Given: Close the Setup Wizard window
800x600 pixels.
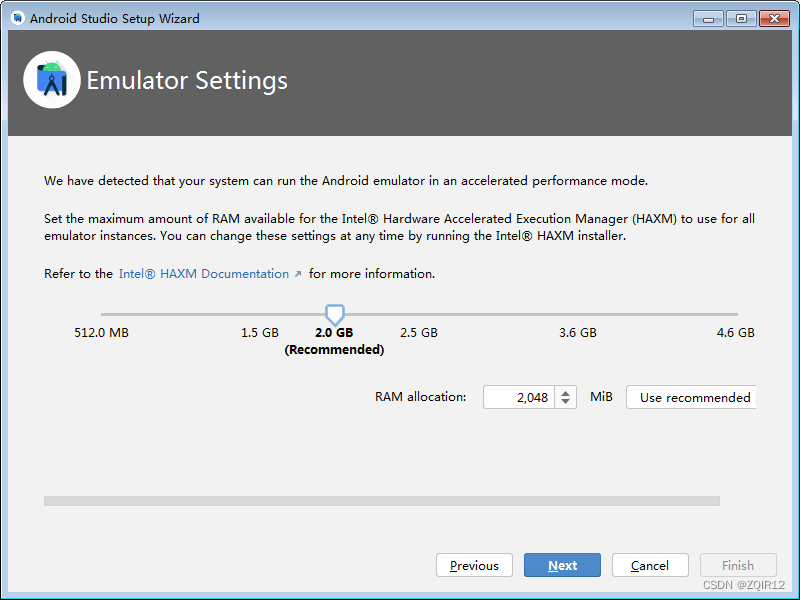Looking at the screenshot, I should click(x=774, y=19).
